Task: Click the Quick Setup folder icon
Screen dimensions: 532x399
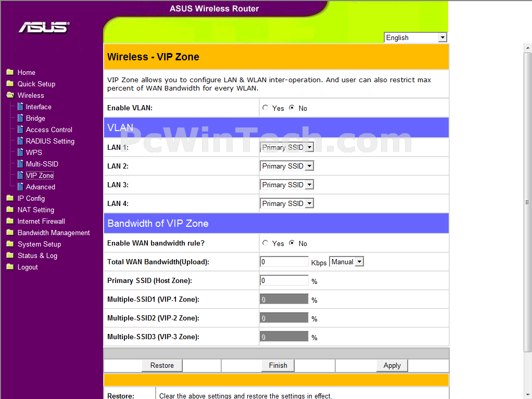Action: pos(10,83)
